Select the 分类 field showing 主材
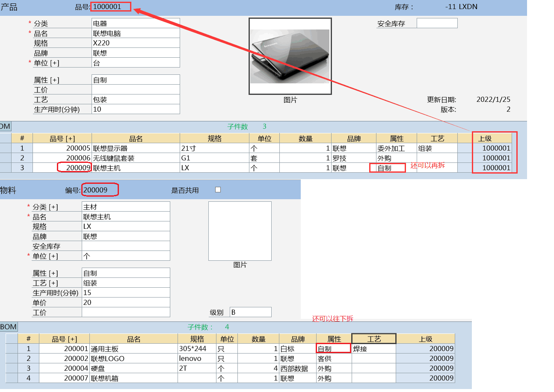 point(126,206)
